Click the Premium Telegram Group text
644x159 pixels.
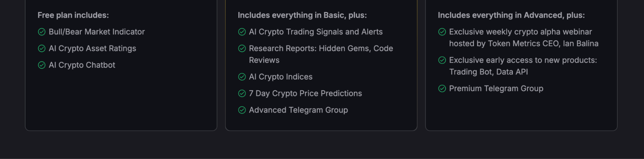pos(496,89)
